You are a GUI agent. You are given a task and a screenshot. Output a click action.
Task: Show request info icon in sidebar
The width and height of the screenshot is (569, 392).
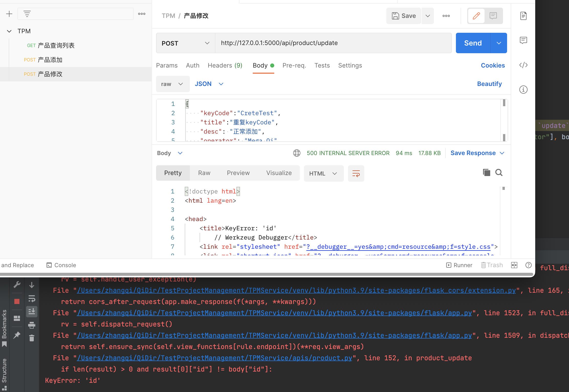click(523, 90)
